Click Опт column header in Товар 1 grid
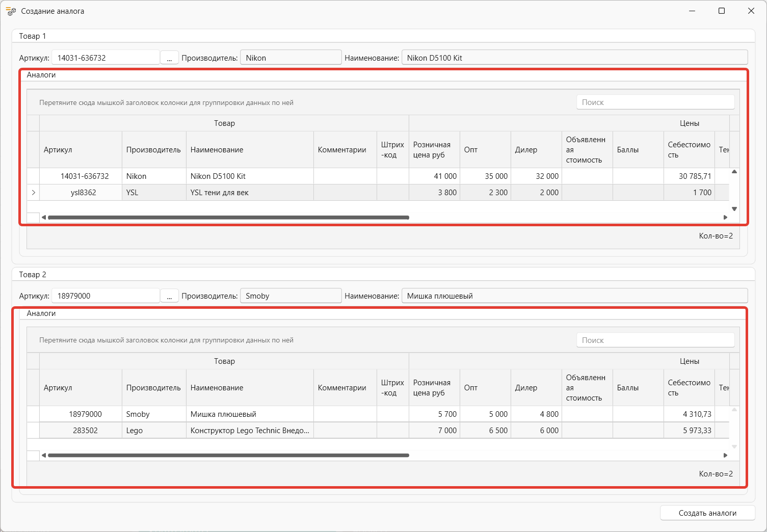Image resolution: width=767 pixels, height=532 pixels. point(485,149)
